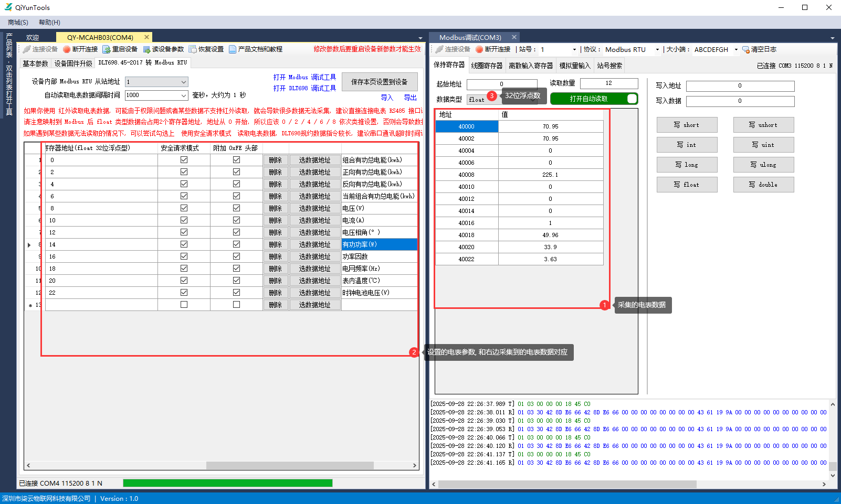Click the 断开连接 icon in left toolbar
841x504 pixels.
(x=67, y=49)
